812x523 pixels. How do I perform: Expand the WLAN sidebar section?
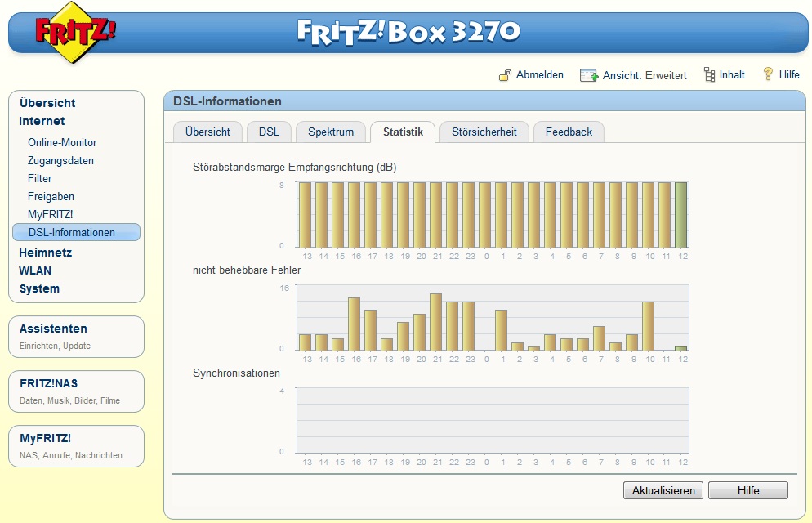click(35, 270)
